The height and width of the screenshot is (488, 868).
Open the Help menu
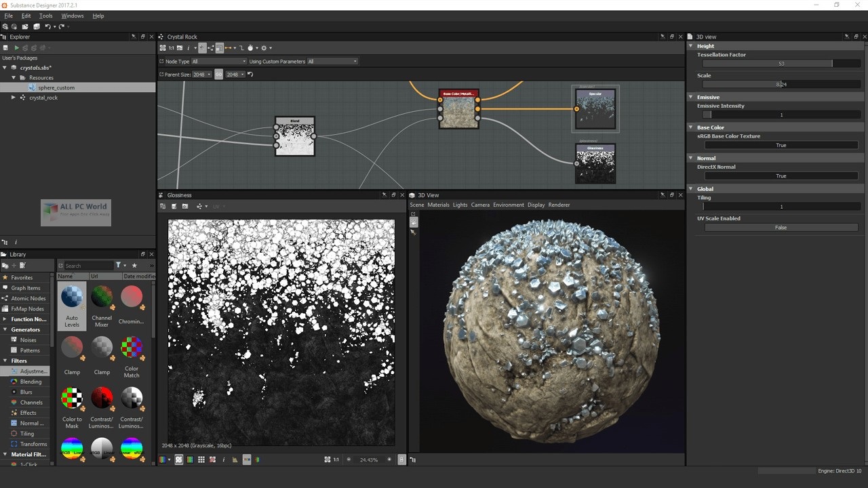point(98,16)
